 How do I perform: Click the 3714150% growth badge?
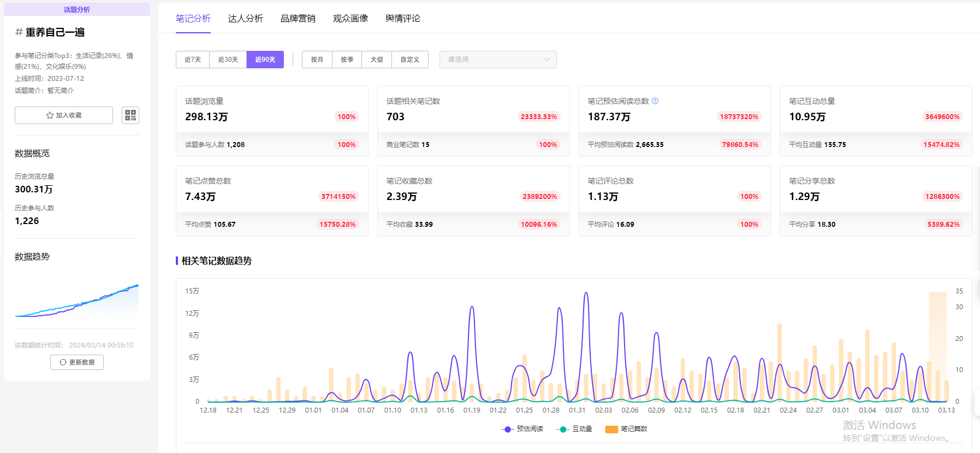(x=338, y=196)
